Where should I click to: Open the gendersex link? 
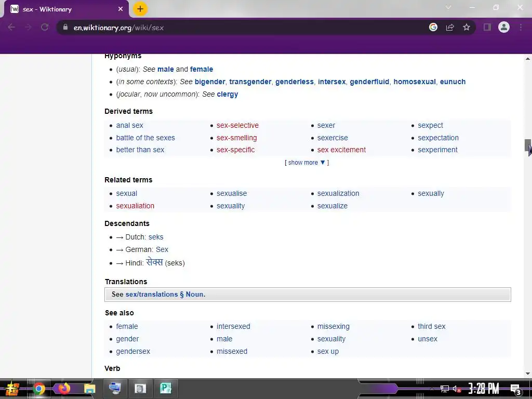[133, 352]
